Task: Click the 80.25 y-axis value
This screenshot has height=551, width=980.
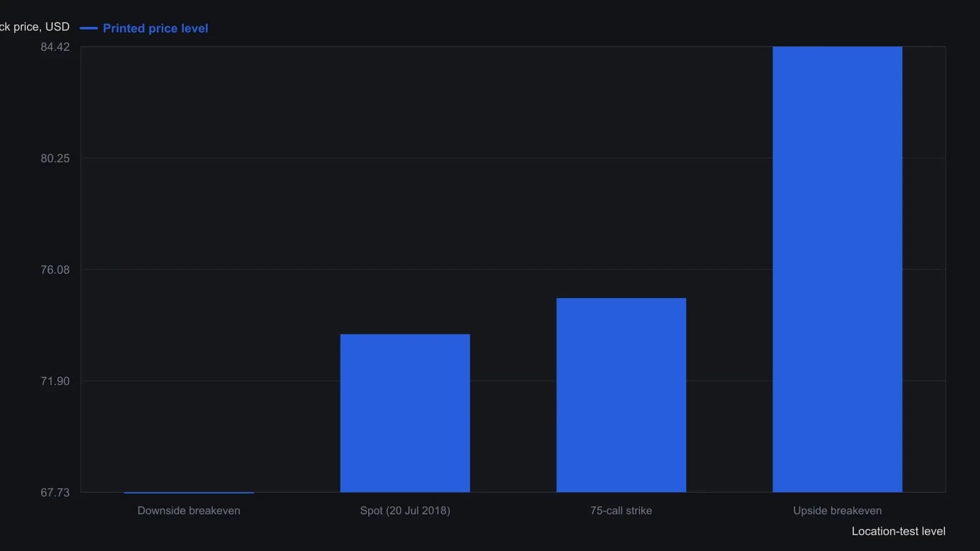Action: click(55, 159)
